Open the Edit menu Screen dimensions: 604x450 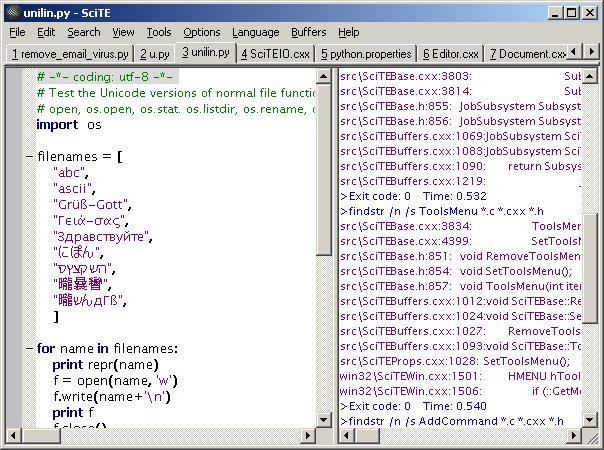[x=46, y=32]
